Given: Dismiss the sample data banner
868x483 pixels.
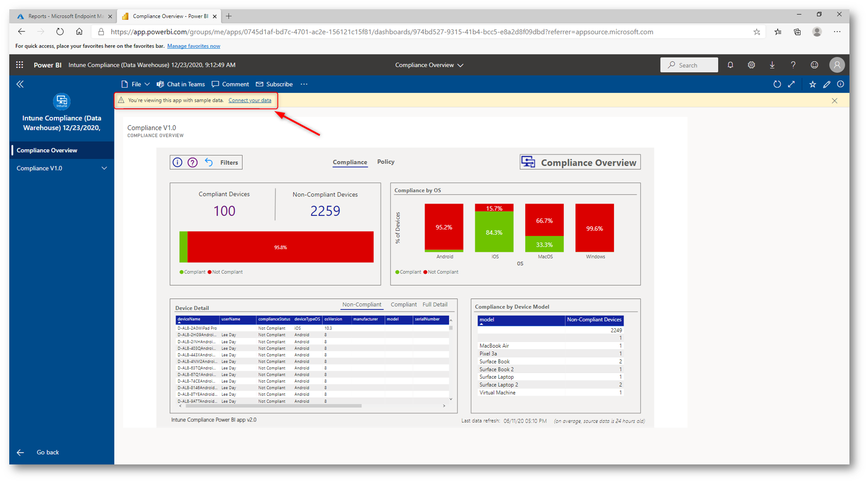Looking at the screenshot, I should [834, 101].
